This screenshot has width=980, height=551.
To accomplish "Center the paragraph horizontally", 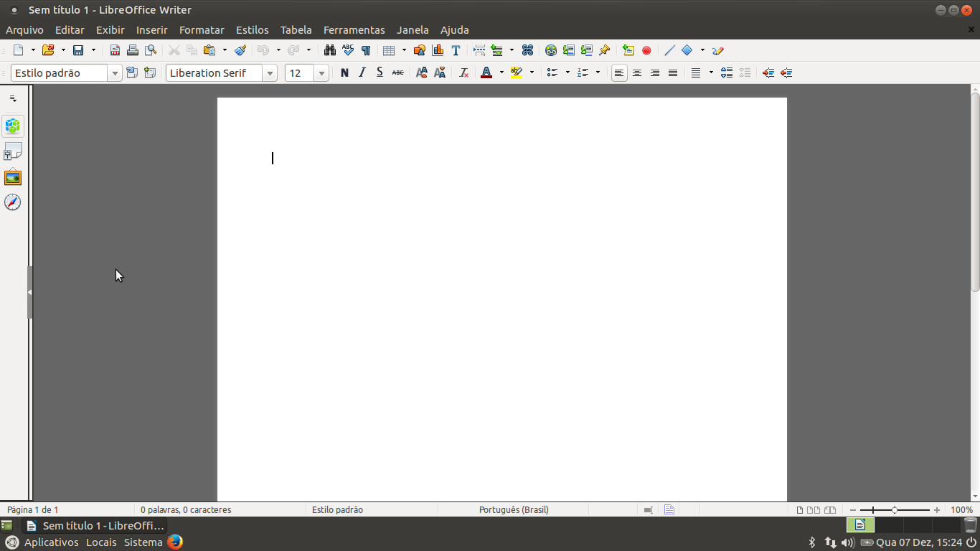I will [637, 72].
